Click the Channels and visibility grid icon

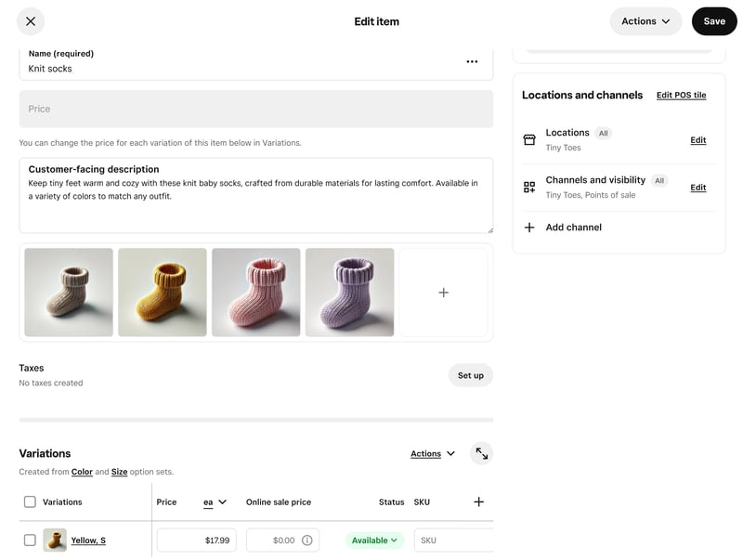[x=529, y=187]
